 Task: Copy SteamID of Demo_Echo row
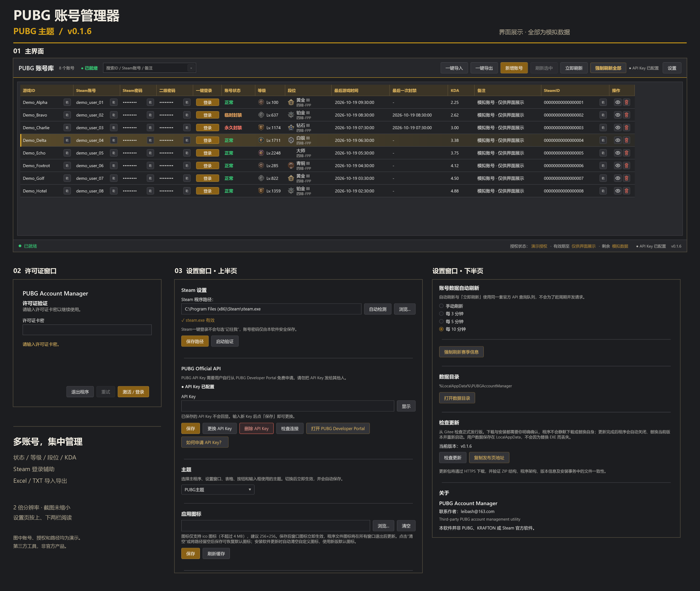pos(603,153)
